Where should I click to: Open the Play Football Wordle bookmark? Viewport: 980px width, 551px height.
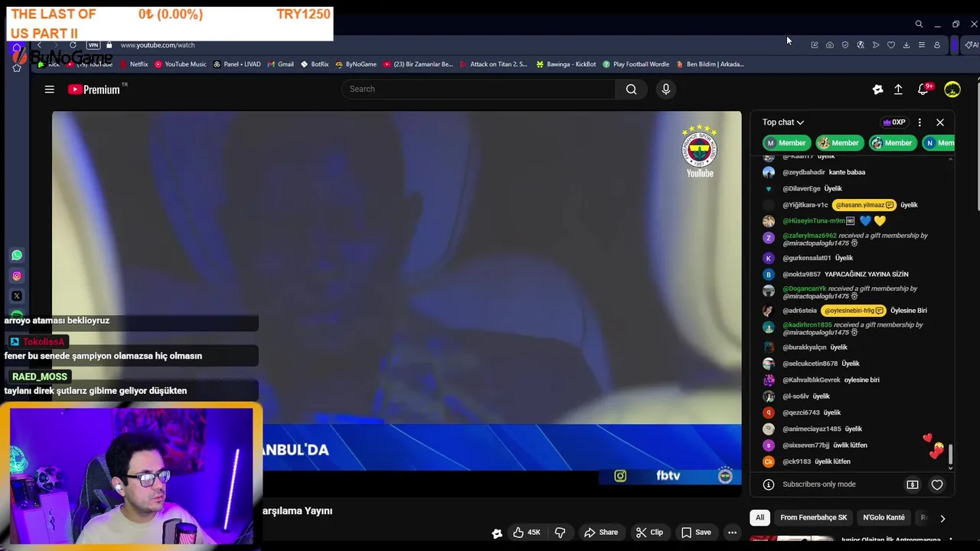[635, 64]
